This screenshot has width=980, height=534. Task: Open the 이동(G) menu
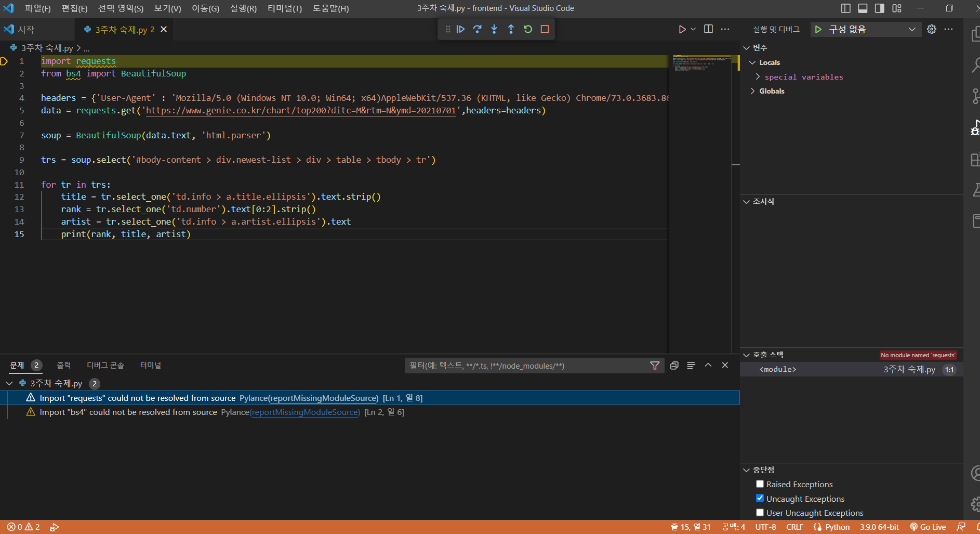pos(205,8)
